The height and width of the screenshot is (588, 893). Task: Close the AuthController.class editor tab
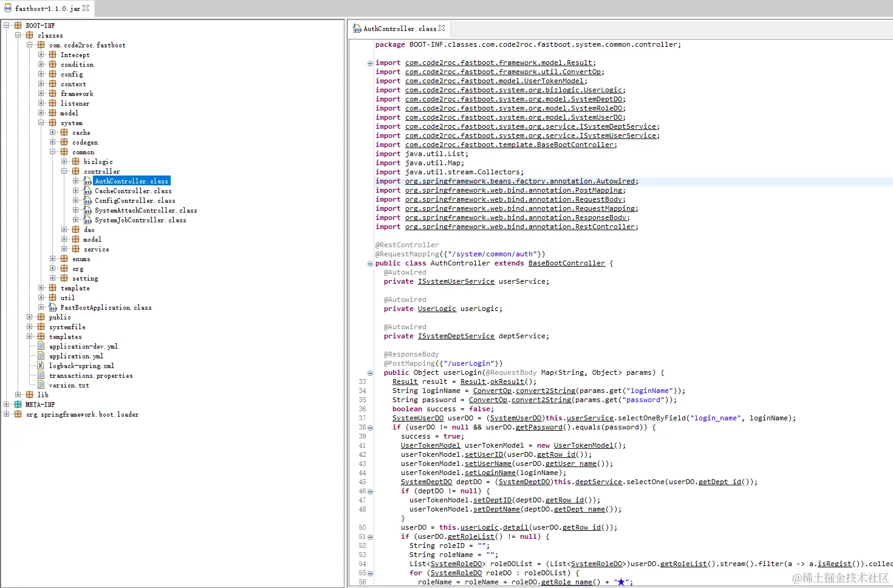coord(442,28)
